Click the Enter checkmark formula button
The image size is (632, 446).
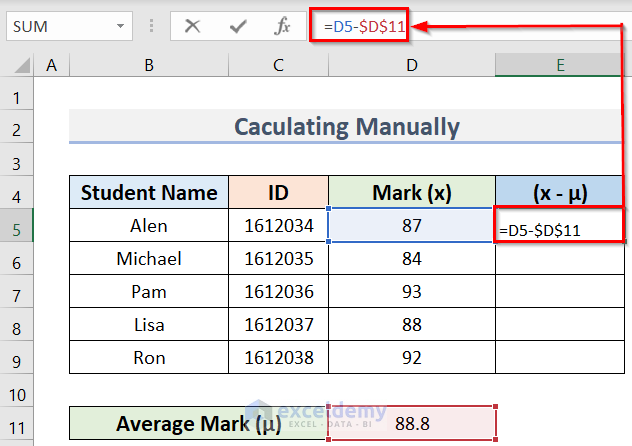click(237, 27)
